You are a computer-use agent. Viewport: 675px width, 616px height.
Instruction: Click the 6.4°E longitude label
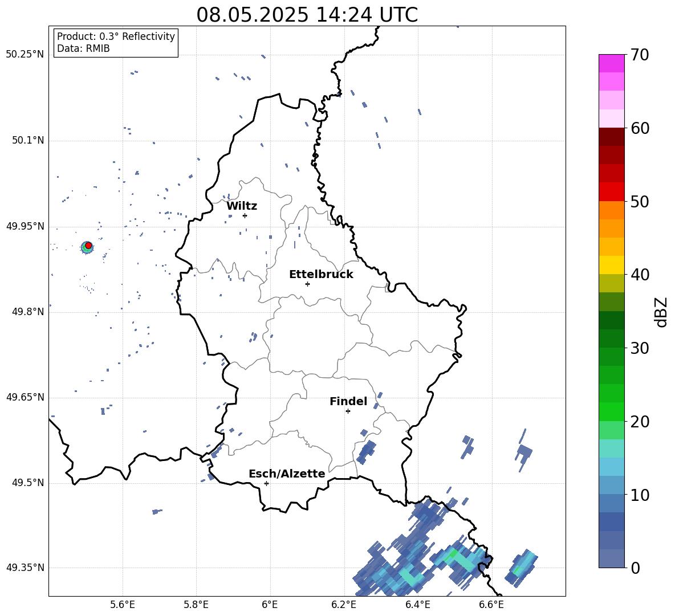(417, 605)
